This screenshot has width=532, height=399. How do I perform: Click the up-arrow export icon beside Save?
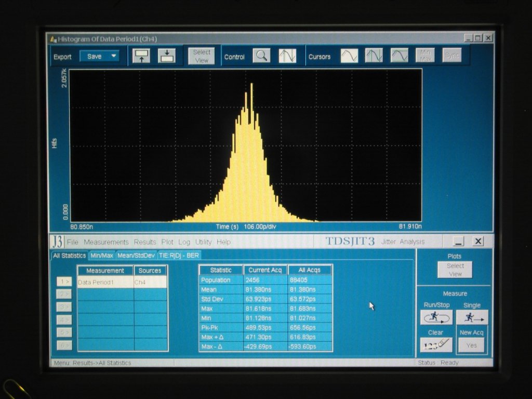coord(141,56)
